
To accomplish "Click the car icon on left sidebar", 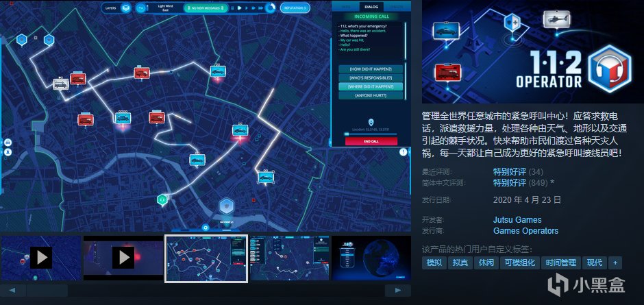I will click(x=8, y=143).
